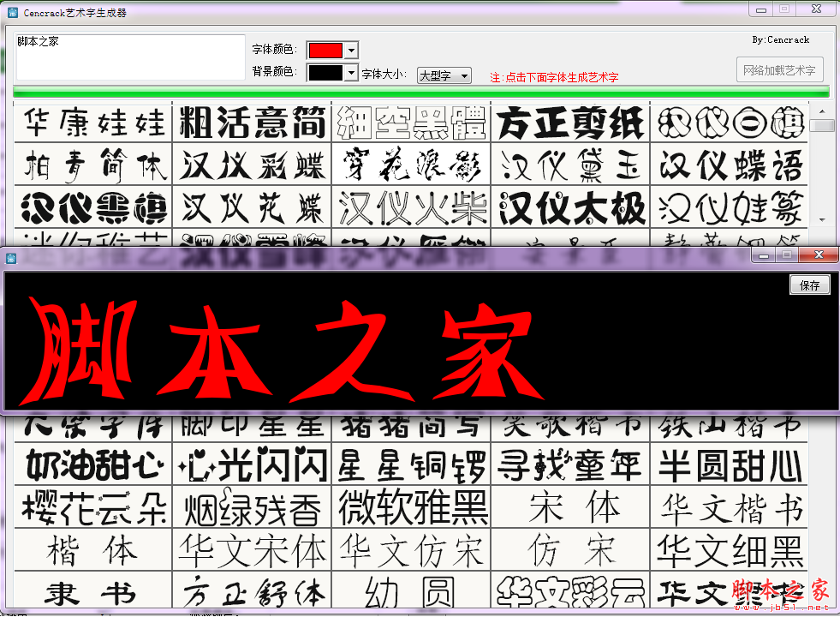The image size is (840, 617).
Task: Generate text using 华文彩云 font
Action: coord(570,591)
